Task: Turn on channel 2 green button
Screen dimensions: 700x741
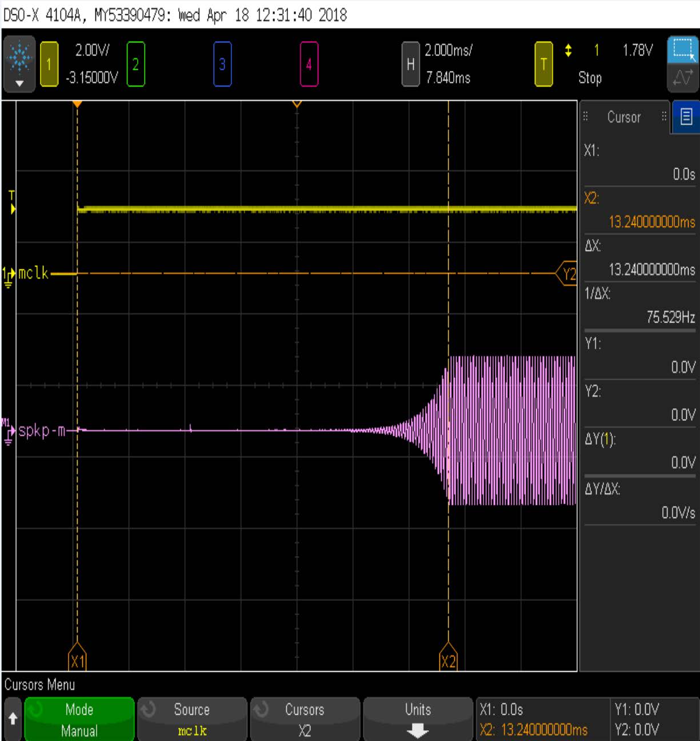Action: tap(135, 64)
